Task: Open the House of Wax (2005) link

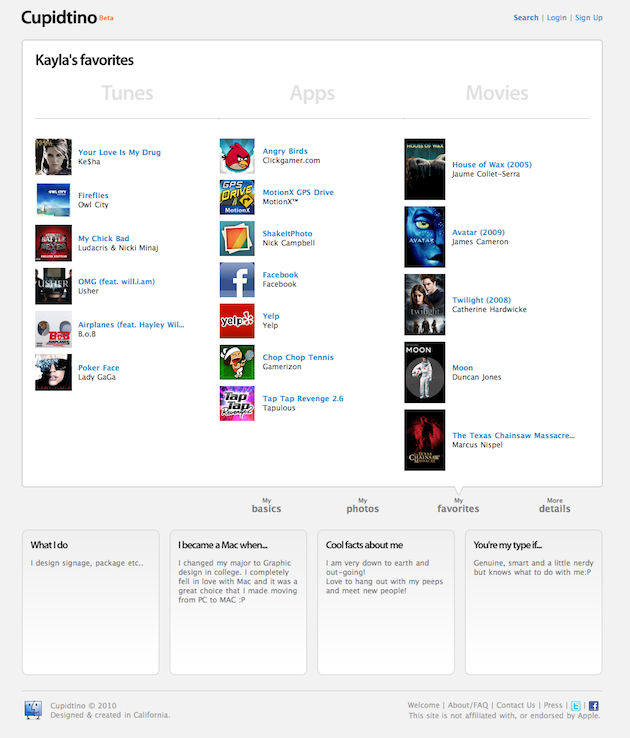Action: pos(492,164)
